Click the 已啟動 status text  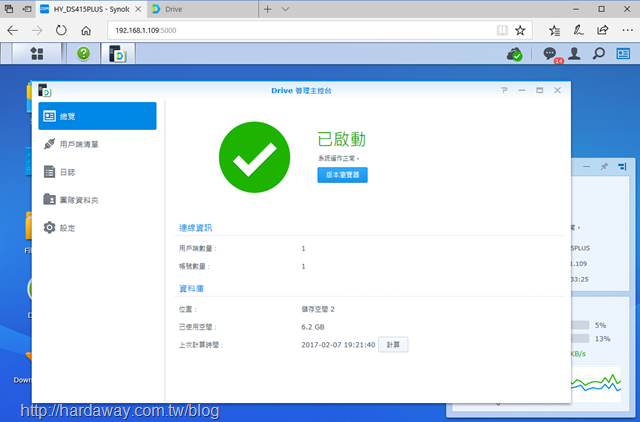tap(341, 139)
